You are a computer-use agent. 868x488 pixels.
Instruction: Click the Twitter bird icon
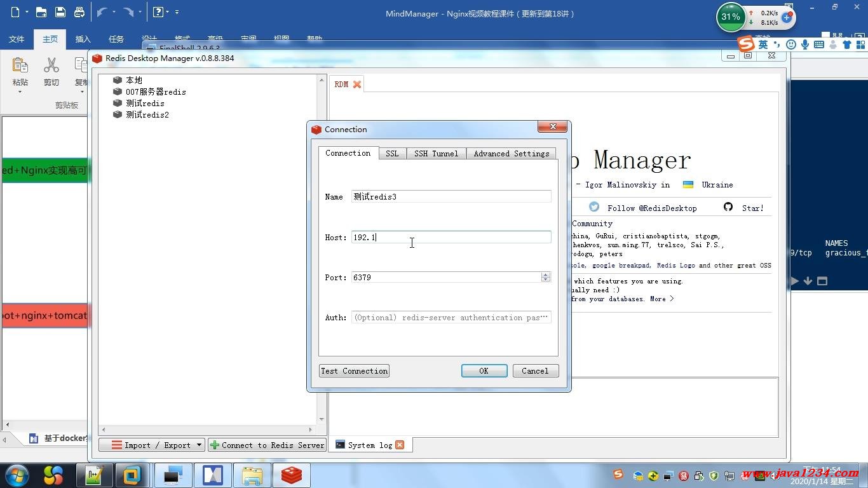coord(594,207)
